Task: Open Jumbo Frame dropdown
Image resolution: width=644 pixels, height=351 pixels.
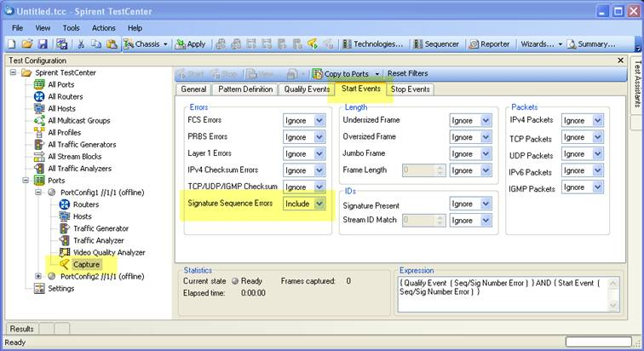Action: (x=486, y=154)
